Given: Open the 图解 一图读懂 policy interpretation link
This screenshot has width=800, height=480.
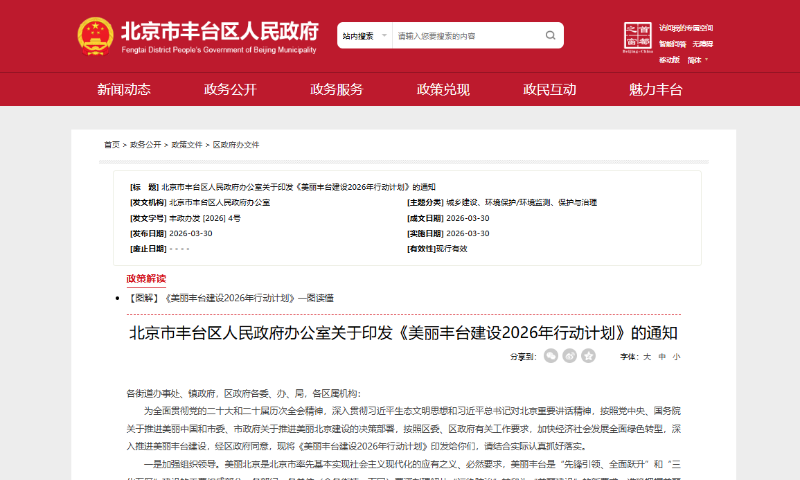Looking at the screenshot, I should pyautogui.click(x=230, y=297).
